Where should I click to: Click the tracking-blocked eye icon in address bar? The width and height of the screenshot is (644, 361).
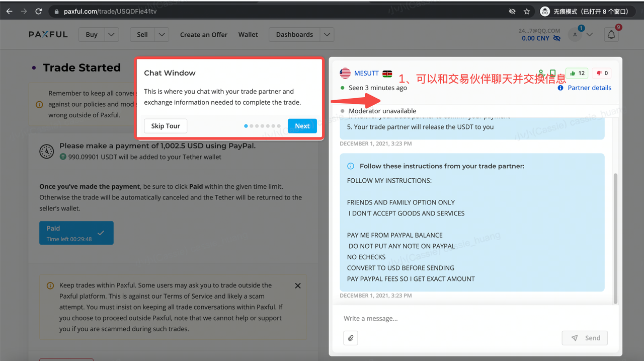(x=512, y=11)
